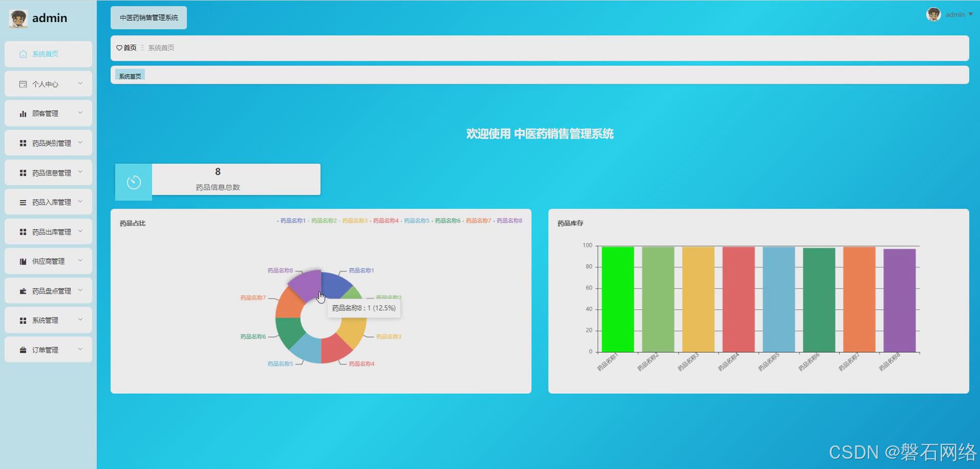Viewport: 980px width, 469px height.
Task: Open the 顾客管理 menu item
Action: [x=48, y=113]
